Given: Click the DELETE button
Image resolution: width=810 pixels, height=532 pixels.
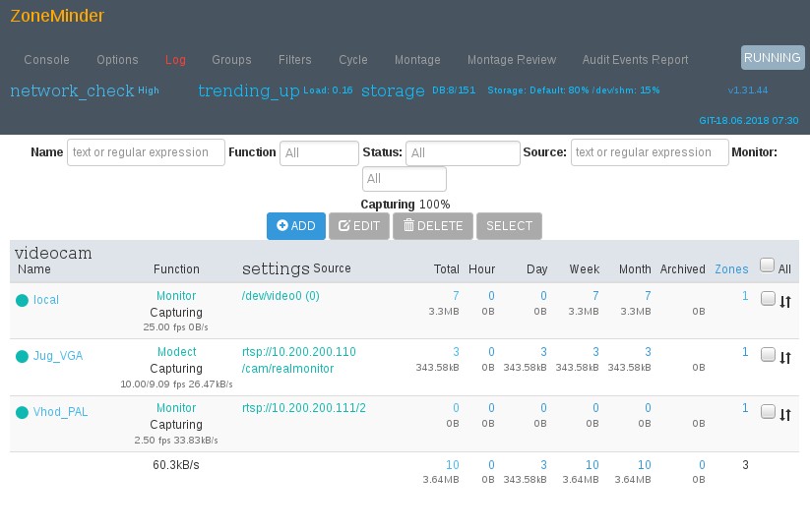Looking at the screenshot, I should click(x=433, y=226).
